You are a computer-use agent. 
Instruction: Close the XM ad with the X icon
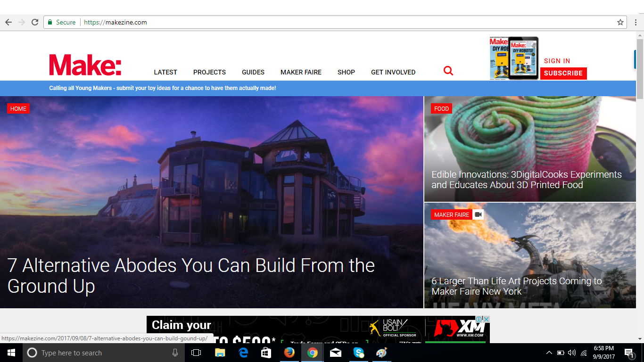[487, 319]
